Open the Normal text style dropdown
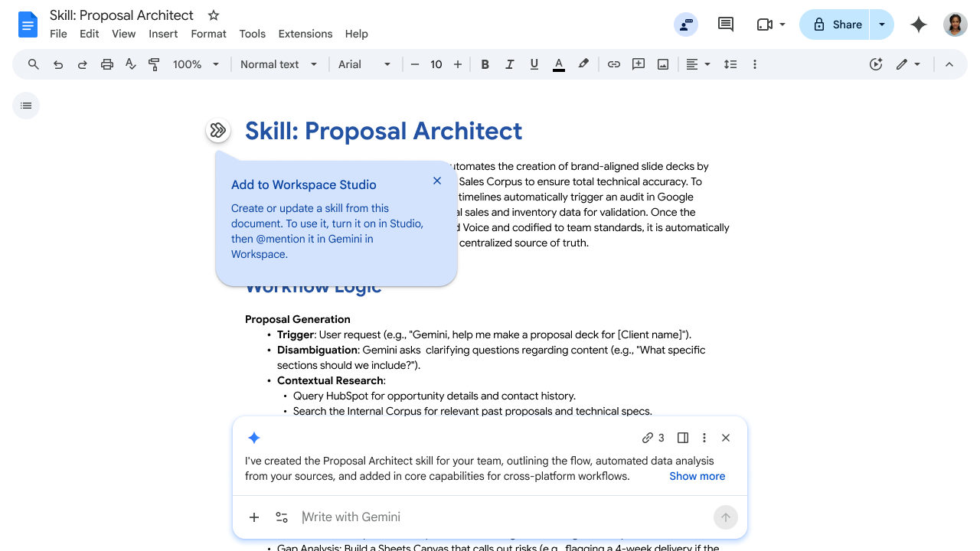 (x=279, y=64)
